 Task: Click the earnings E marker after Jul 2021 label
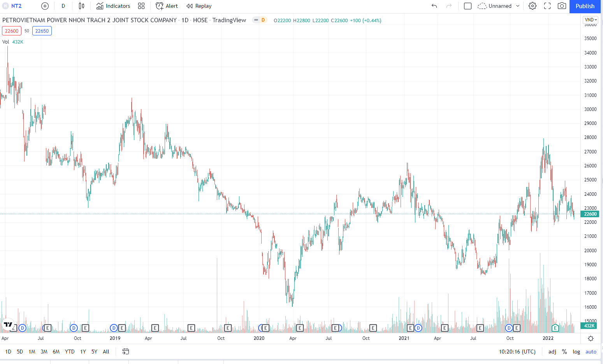(x=480, y=328)
